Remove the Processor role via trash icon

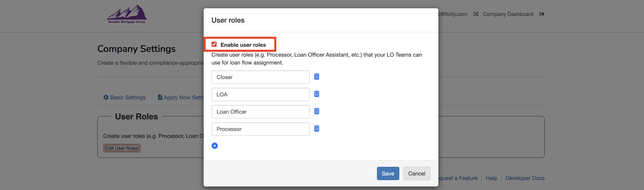(317, 129)
